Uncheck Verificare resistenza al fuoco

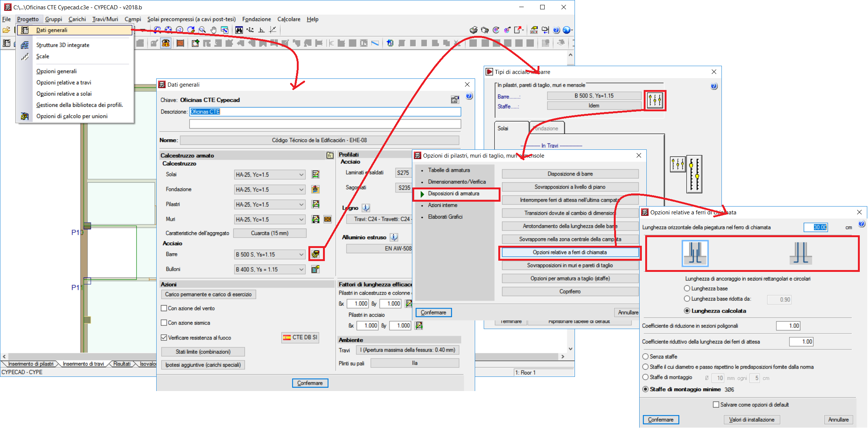[x=164, y=338]
